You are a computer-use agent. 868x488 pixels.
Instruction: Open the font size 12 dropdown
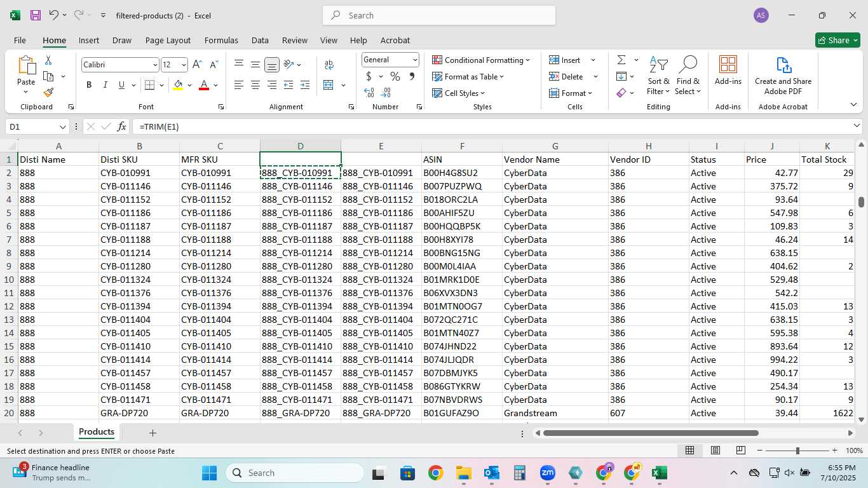tap(184, 65)
